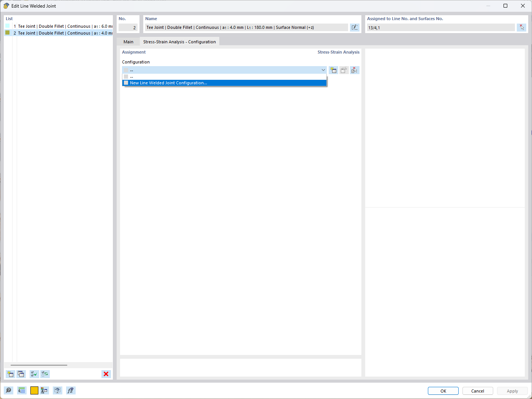The width and height of the screenshot is (532, 399).
Task: Click the cyan swatch of joint 1
Action: tap(7, 26)
